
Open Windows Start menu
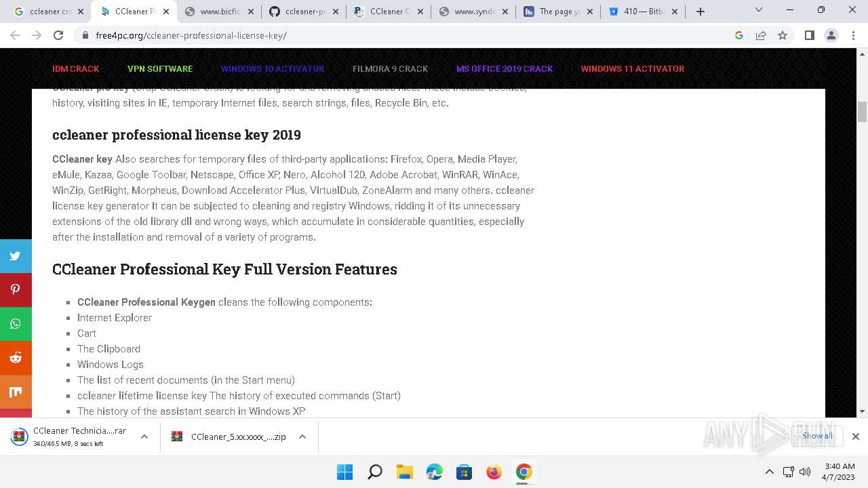[x=344, y=472]
